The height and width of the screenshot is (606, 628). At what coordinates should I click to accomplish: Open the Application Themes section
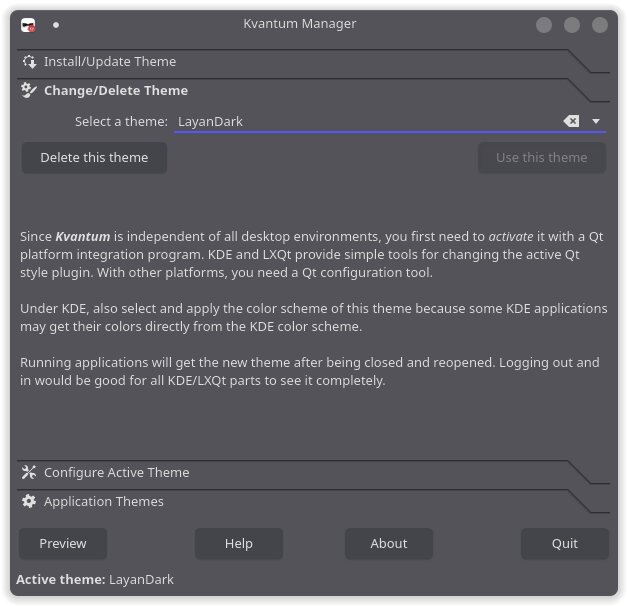click(x=104, y=502)
